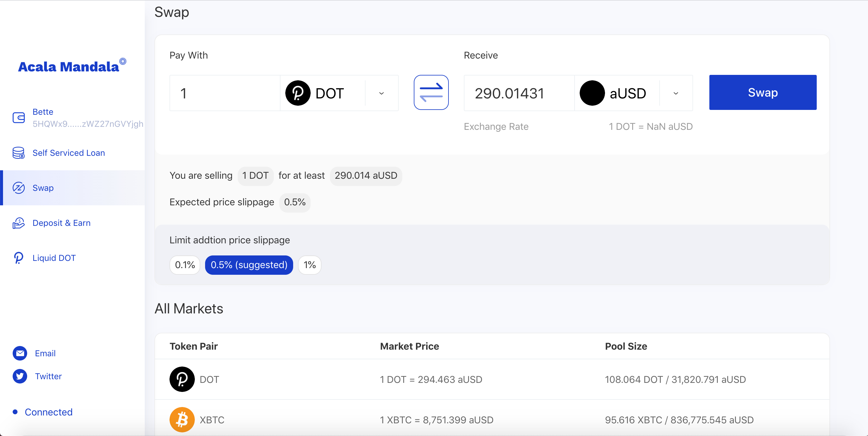Click 'Limit addtion price slippage' label
This screenshot has height=436, width=868.
(230, 240)
